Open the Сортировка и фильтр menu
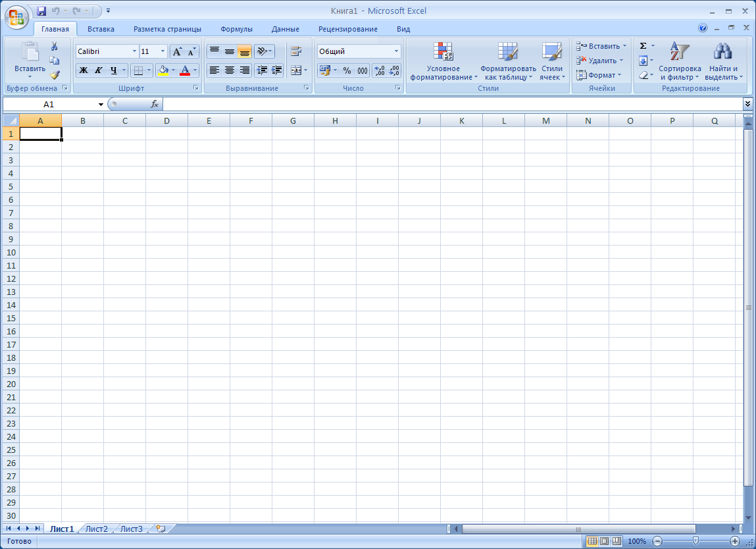This screenshot has width=756, height=549. 679,61
